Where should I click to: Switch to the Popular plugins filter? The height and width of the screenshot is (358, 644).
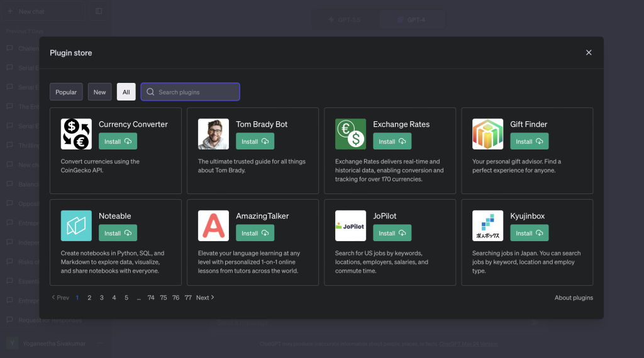coord(66,92)
